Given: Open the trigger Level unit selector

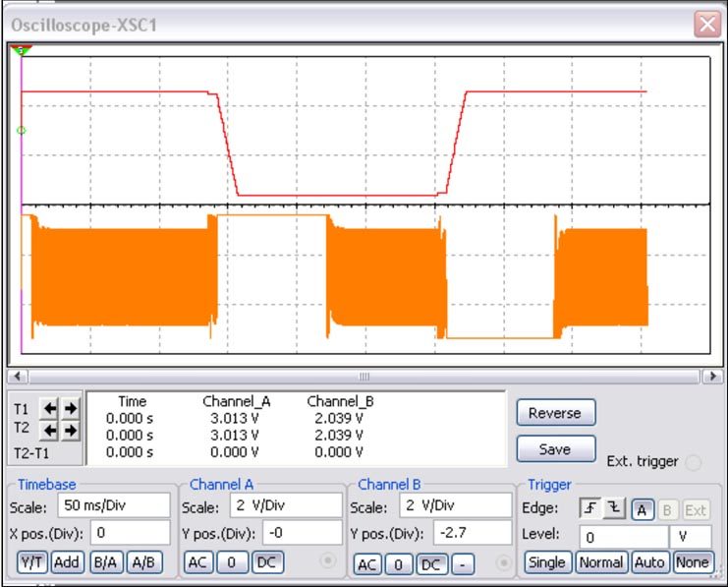Looking at the screenshot, I should coord(691,537).
